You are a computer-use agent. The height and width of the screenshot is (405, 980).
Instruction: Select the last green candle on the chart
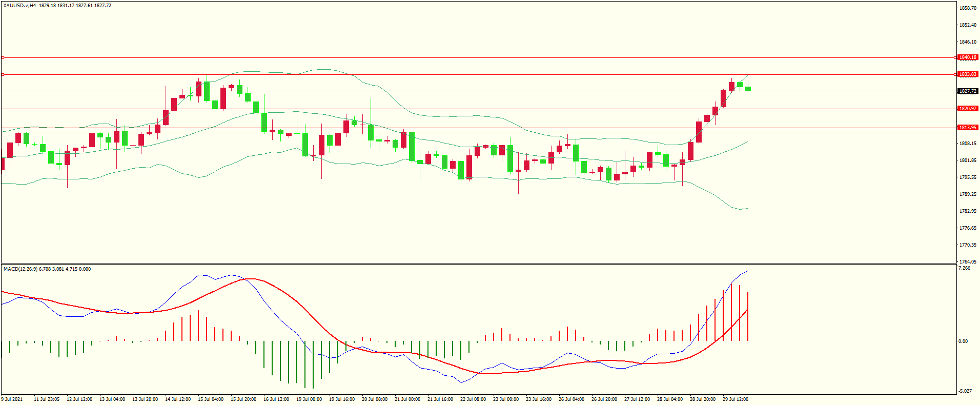(x=748, y=89)
